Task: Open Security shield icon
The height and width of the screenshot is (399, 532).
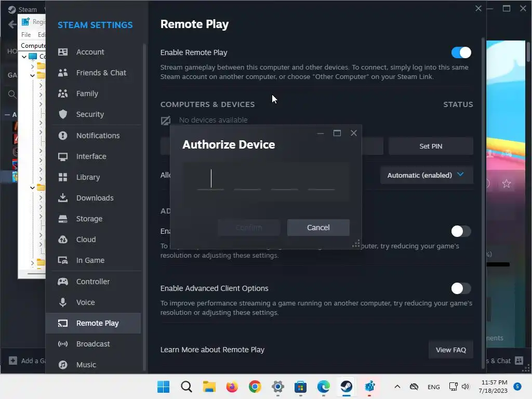Action: click(x=63, y=114)
